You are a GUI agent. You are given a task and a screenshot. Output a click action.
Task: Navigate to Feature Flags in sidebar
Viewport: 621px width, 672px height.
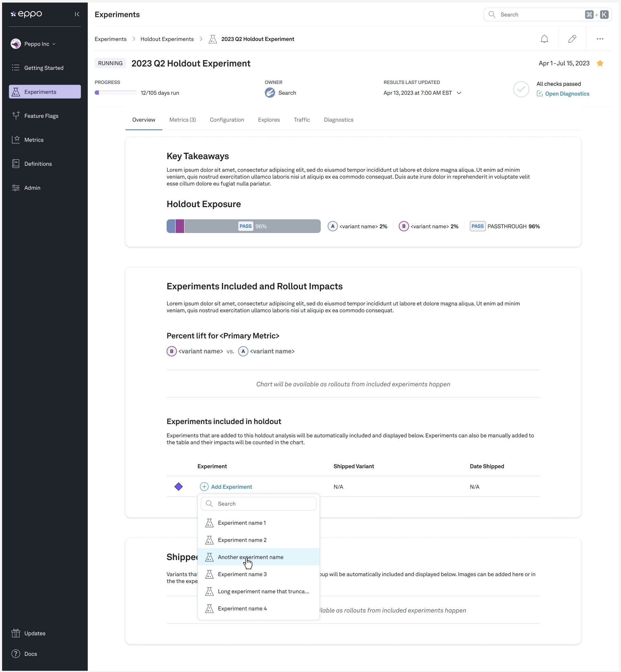(41, 116)
